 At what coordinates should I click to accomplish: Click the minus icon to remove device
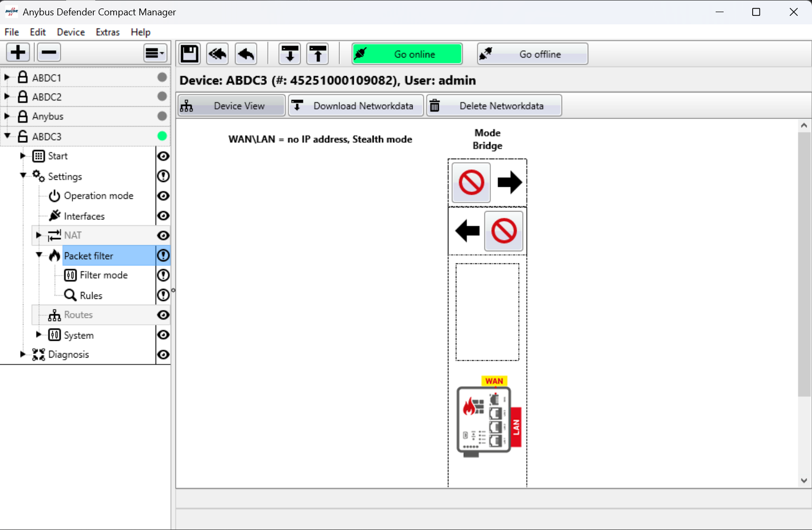pyautogui.click(x=49, y=52)
